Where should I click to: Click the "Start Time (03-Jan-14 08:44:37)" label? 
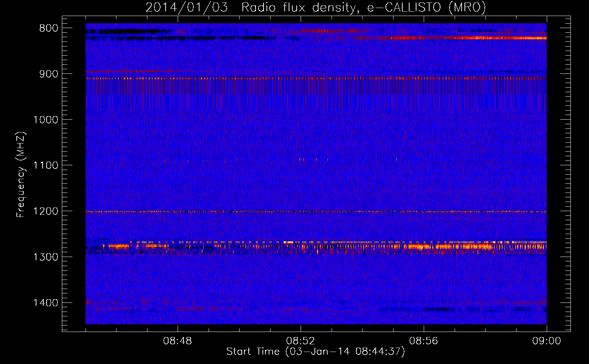click(x=316, y=352)
